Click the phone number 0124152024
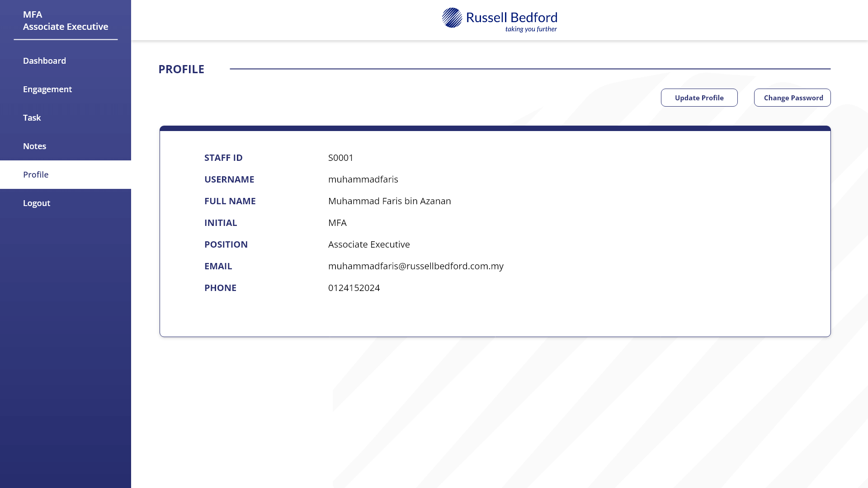The width and height of the screenshot is (868, 488). [354, 288]
